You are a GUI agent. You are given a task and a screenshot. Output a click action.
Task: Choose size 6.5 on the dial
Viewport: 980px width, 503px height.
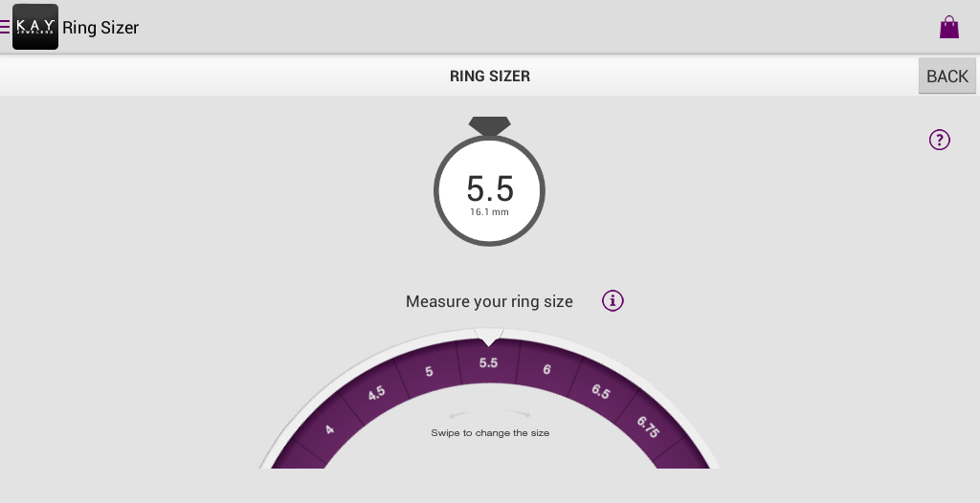pos(601,391)
